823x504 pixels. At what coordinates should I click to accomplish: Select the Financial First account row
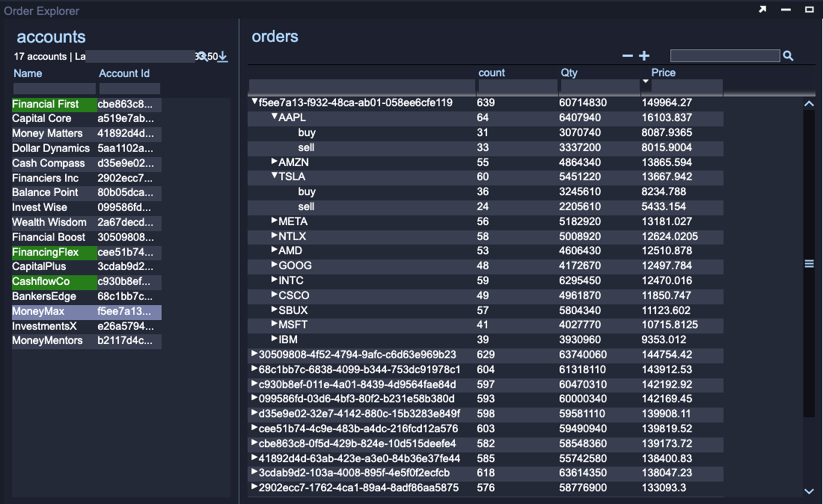pyautogui.click(x=46, y=104)
